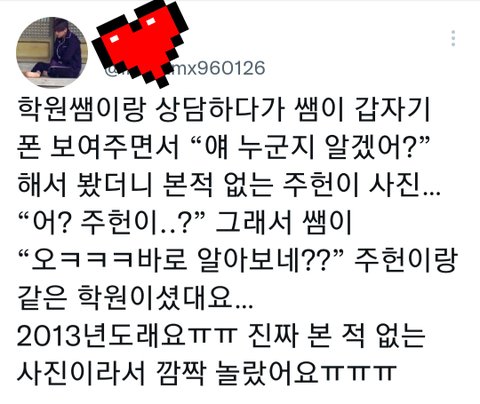
Task: Tap the phrase 폰 보여주면서
Action: click(x=98, y=147)
